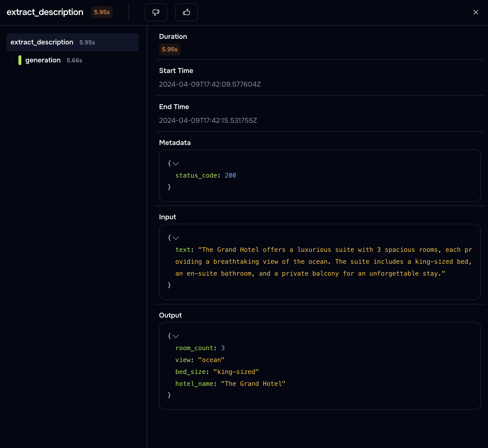The height and width of the screenshot is (448, 488).
Task: Click the input text string value
Action: [x=324, y=261]
